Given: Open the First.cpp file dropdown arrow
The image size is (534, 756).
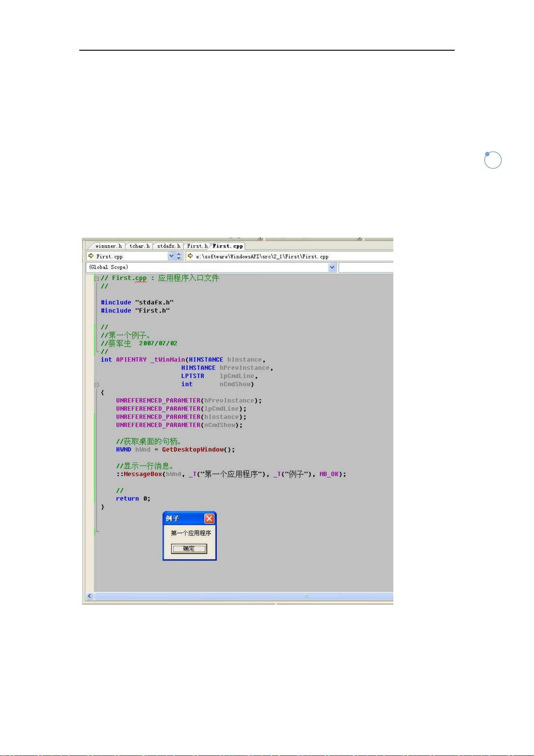Looking at the screenshot, I should [x=171, y=256].
